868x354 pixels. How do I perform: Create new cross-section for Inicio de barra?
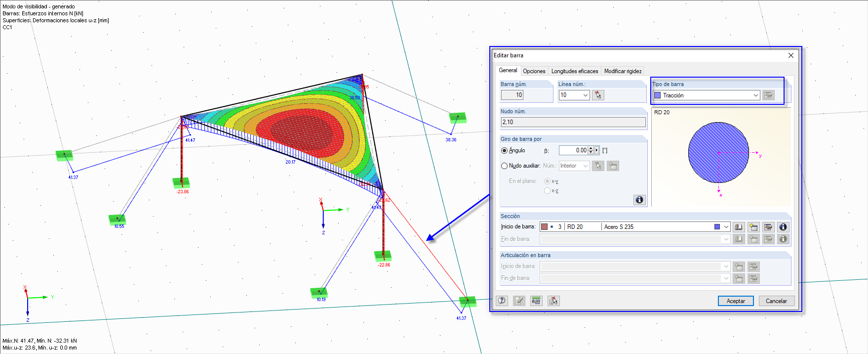click(753, 227)
